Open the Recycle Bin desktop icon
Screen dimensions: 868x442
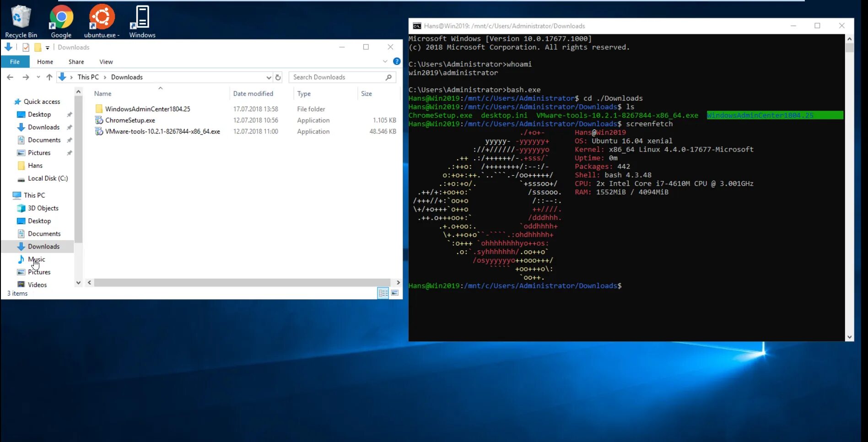pos(21,22)
